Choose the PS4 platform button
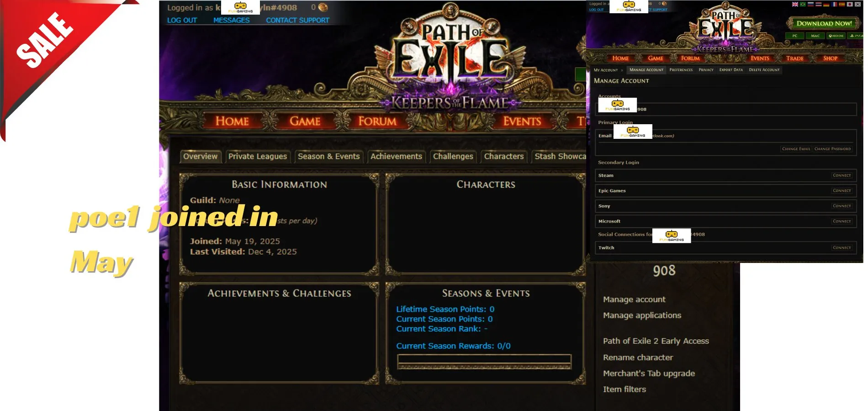 pos(855,36)
